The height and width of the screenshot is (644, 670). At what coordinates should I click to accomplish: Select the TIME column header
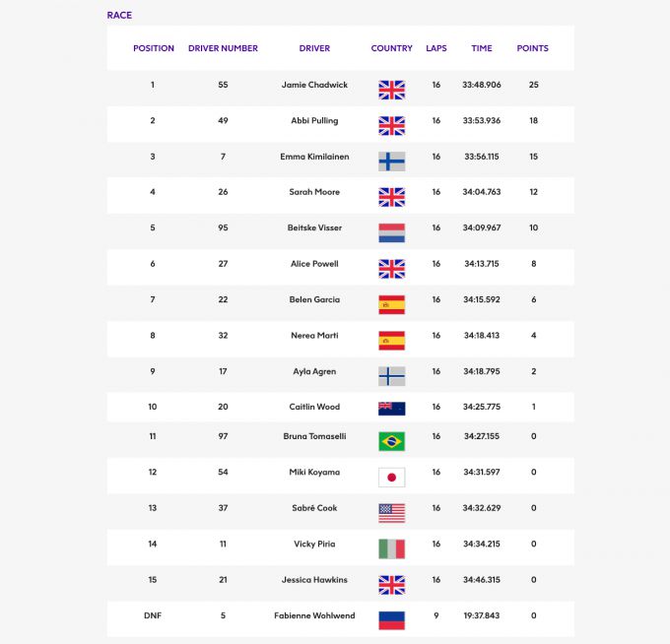coord(482,48)
